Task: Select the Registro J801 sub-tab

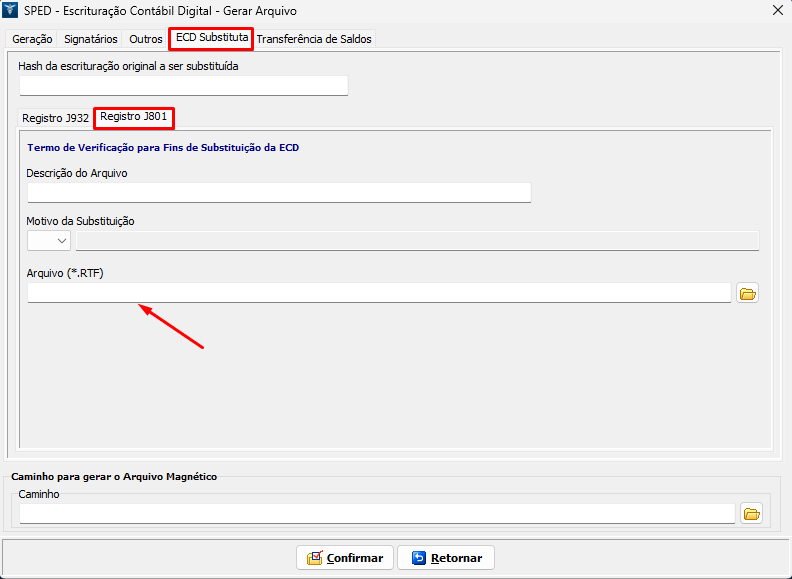Action: (x=133, y=117)
